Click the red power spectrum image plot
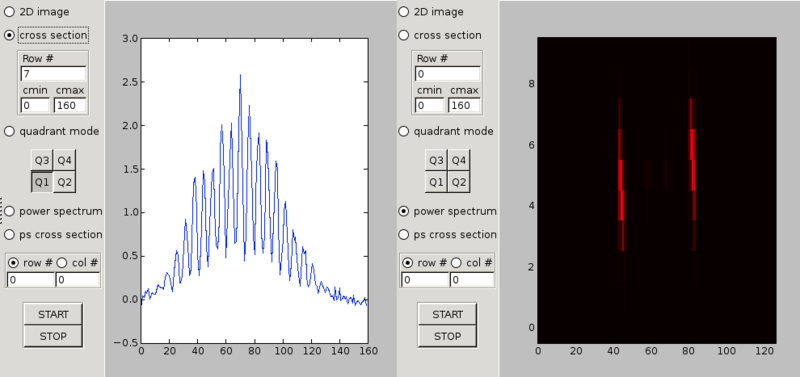 [657, 190]
